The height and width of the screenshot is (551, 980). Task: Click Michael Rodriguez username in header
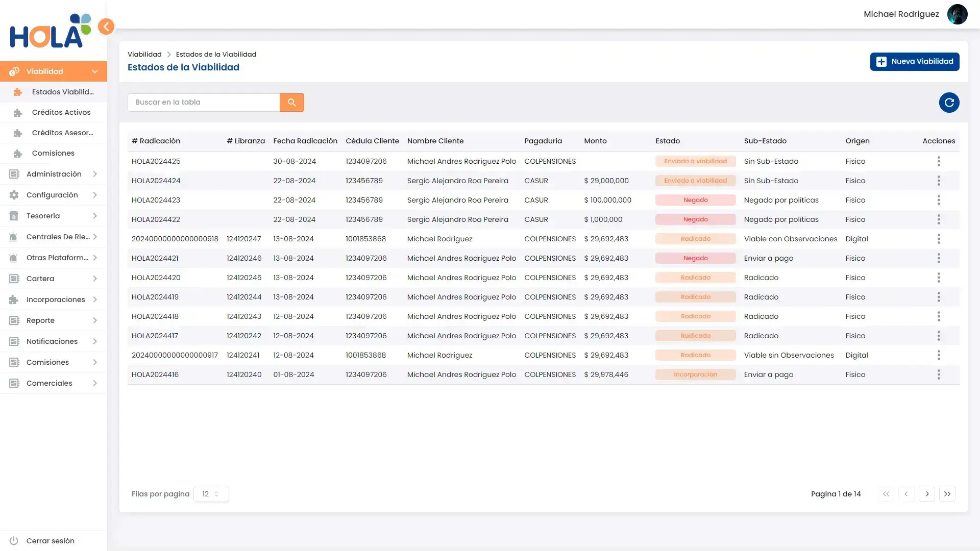point(901,14)
